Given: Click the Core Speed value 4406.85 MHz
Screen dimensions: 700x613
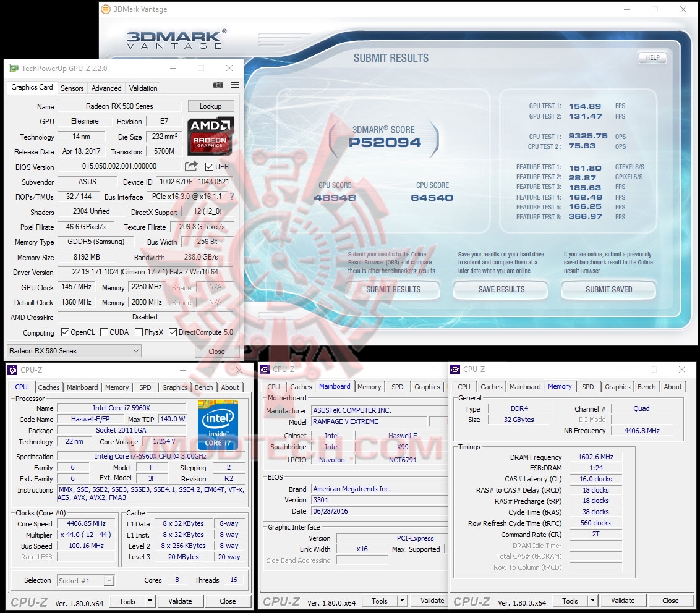Looking at the screenshot, I should click(86, 524).
